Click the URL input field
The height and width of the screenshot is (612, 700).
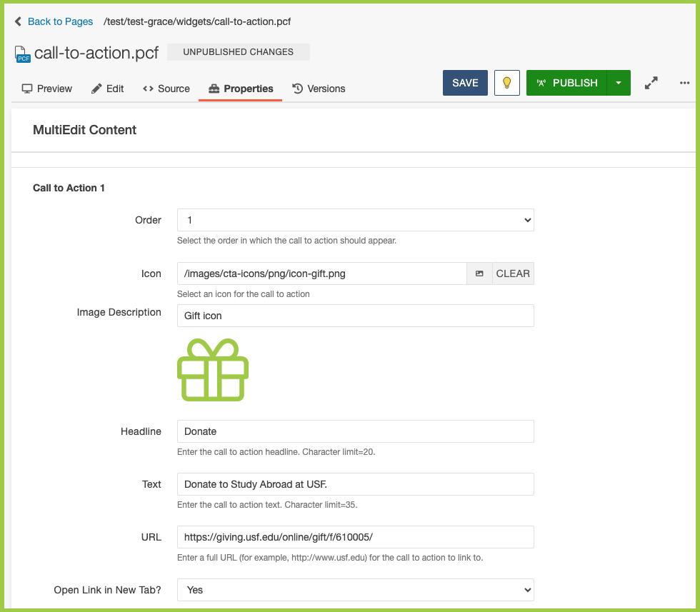tap(355, 537)
